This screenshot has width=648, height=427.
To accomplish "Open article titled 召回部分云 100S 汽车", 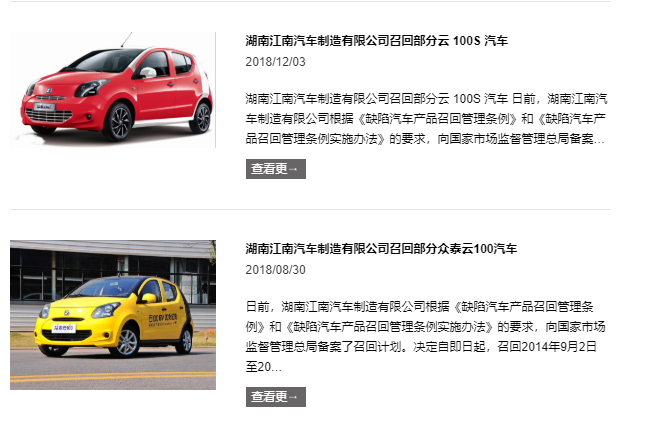I will pyautogui.click(x=376, y=41).
